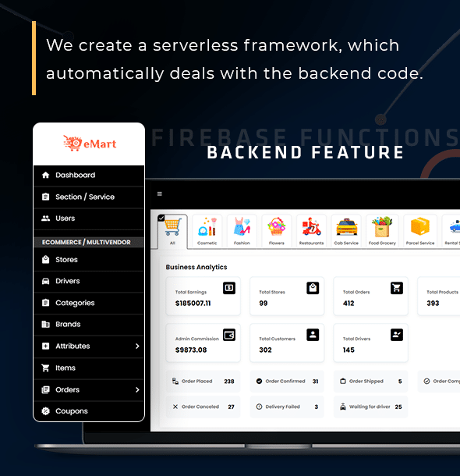Select the Cosmetic section tab

click(207, 231)
